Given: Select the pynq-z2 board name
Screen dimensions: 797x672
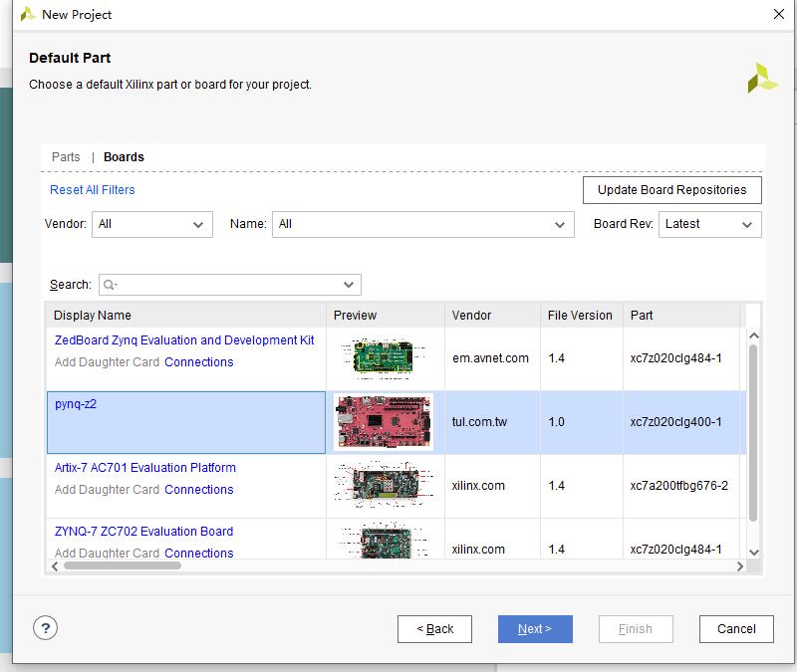Looking at the screenshot, I should pyautogui.click(x=76, y=404).
